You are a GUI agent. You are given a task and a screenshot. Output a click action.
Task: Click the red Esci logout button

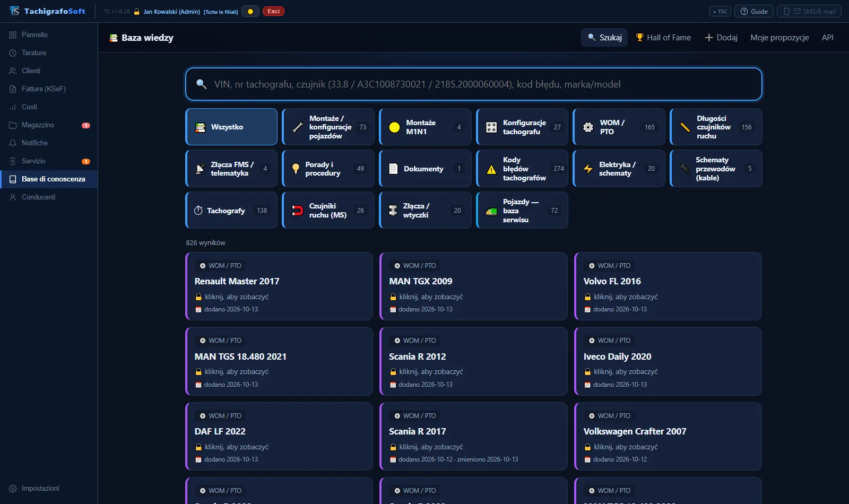click(x=273, y=11)
